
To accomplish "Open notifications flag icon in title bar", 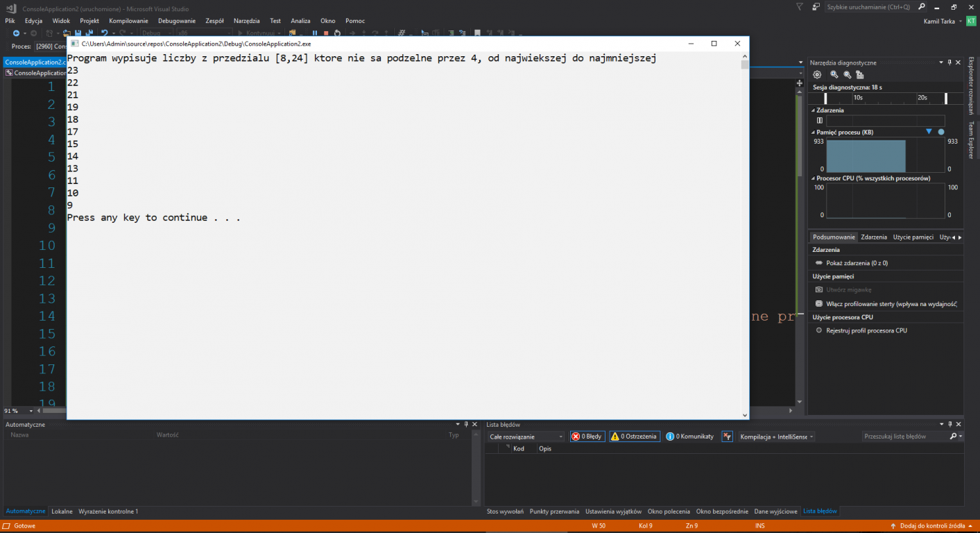I will point(800,6).
